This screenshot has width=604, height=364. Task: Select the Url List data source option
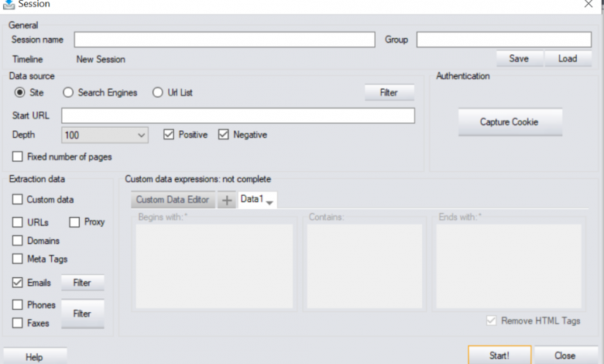[158, 93]
